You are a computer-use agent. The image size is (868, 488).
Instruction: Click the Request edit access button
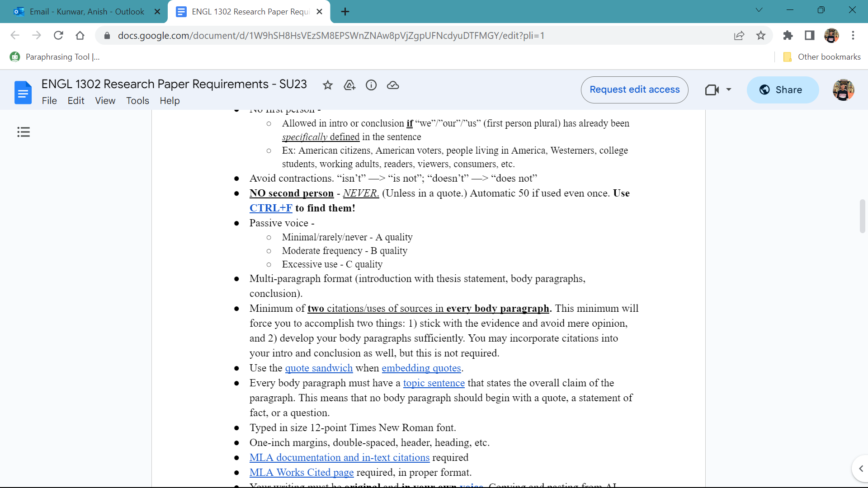[x=634, y=89]
